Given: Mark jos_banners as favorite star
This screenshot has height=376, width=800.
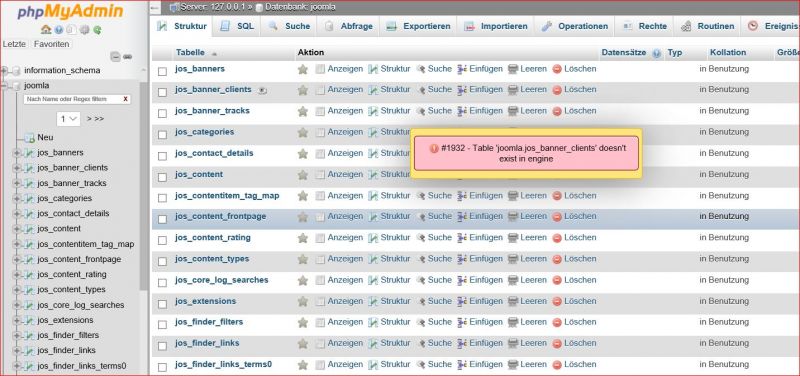Looking at the screenshot, I should click(303, 69).
